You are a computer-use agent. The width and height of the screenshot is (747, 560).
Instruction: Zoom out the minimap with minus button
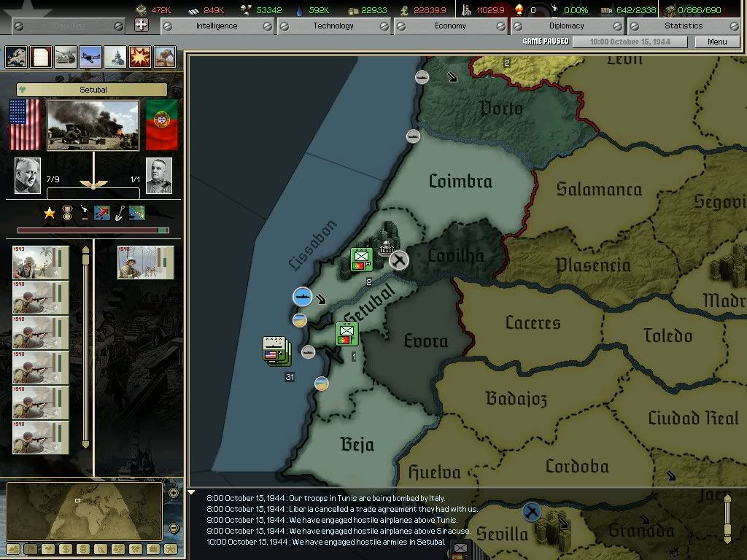[x=174, y=528]
